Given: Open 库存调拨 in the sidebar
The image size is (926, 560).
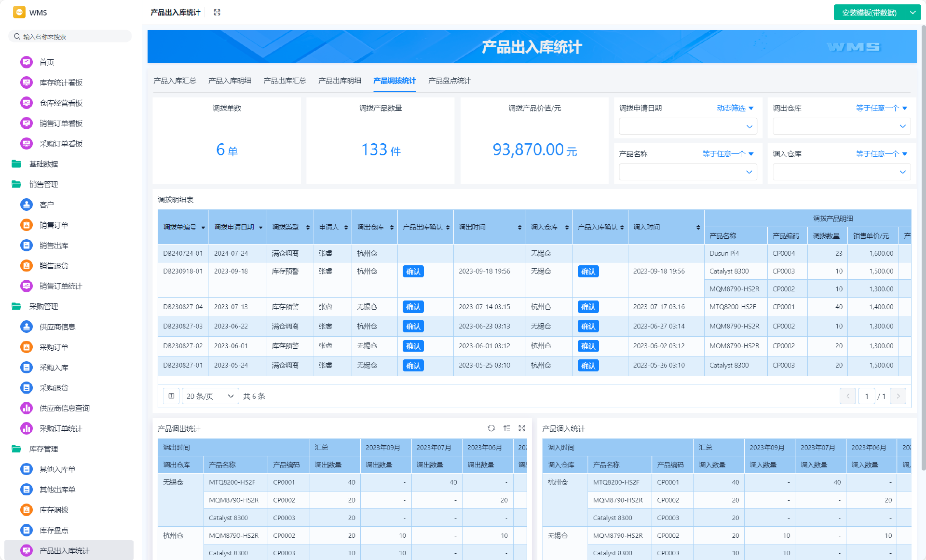Looking at the screenshot, I should tap(54, 510).
